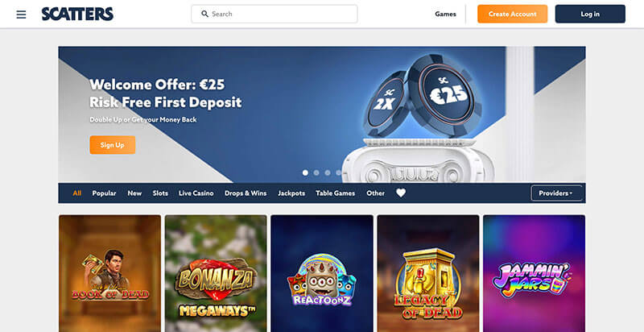This screenshot has height=332, width=644.
Task: Select the Drops & Wins tab
Action: [246, 193]
